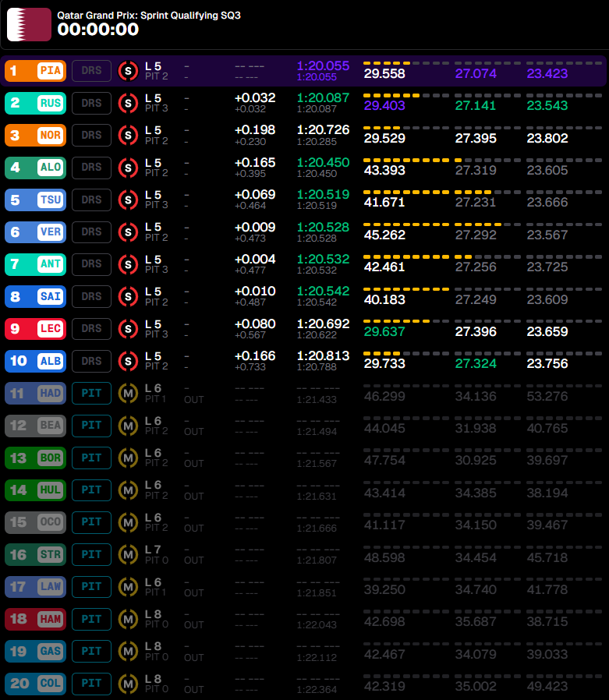Open the position 4 ALO driver badge
The height and width of the screenshot is (700, 609).
(36, 168)
